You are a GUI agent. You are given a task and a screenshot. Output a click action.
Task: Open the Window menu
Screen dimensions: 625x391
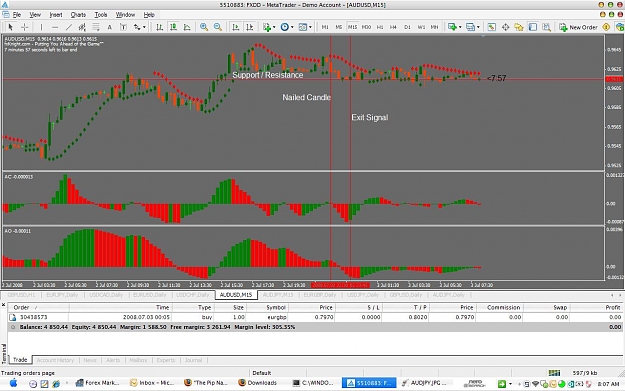(x=125, y=15)
